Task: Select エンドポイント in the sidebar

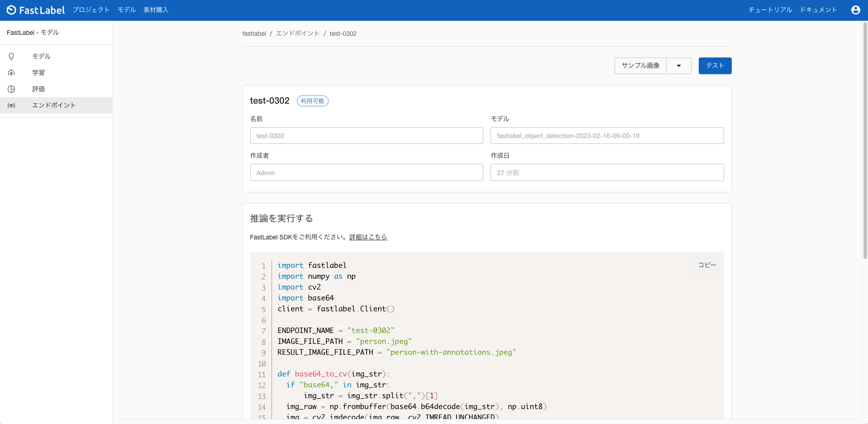Action: tap(56, 105)
